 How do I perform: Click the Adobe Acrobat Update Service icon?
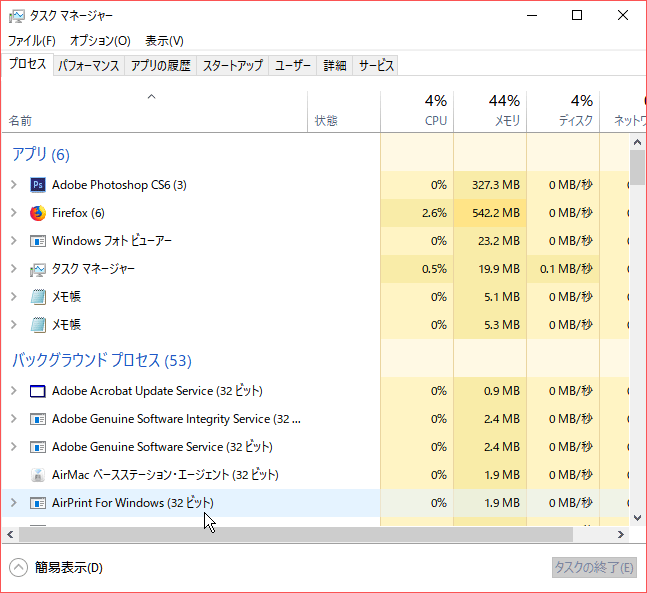point(38,391)
